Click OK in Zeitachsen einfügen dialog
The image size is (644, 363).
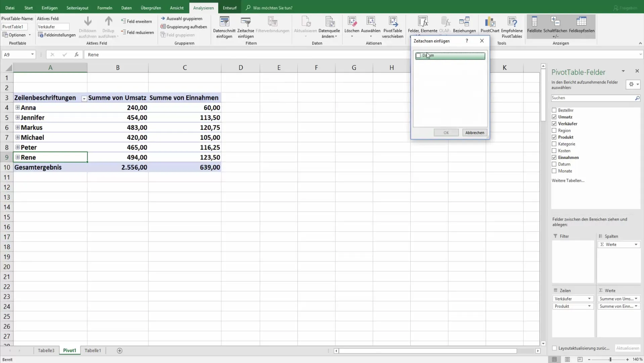coord(446,132)
